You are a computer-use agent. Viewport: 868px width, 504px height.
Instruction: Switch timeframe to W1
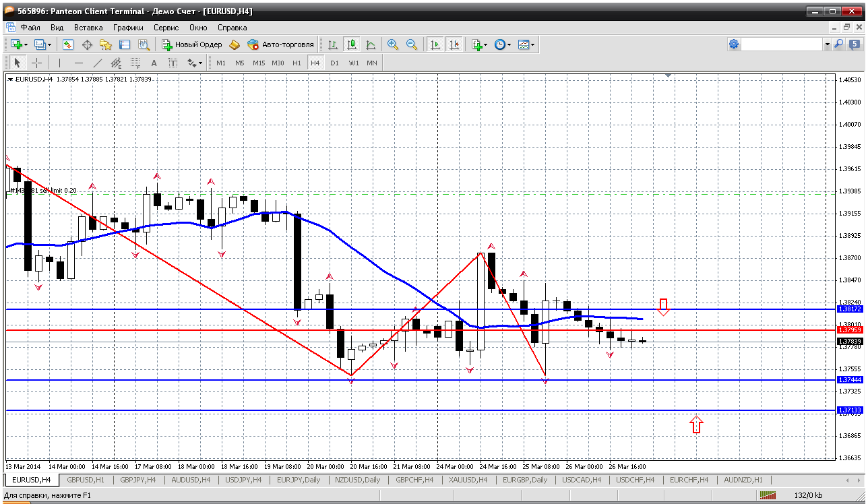(x=354, y=63)
